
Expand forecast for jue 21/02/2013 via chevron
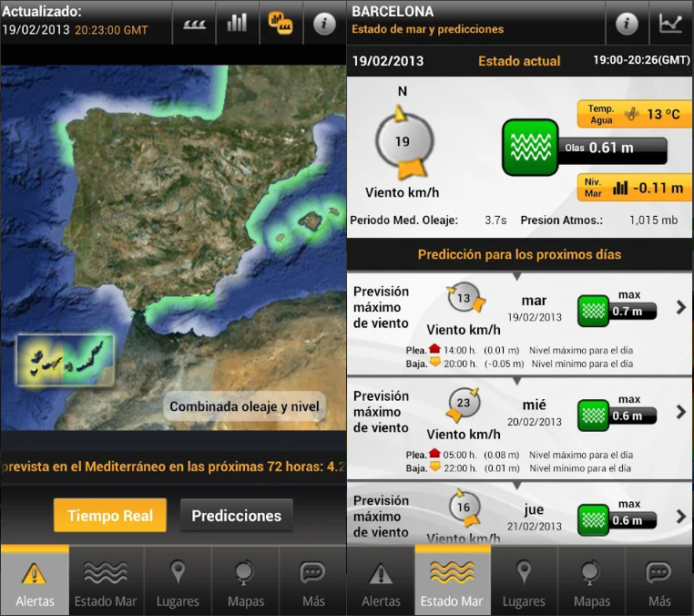pos(681,517)
